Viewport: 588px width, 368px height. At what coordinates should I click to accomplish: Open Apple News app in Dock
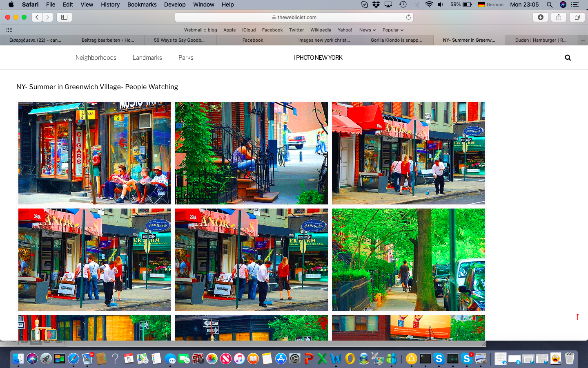click(x=225, y=359)
